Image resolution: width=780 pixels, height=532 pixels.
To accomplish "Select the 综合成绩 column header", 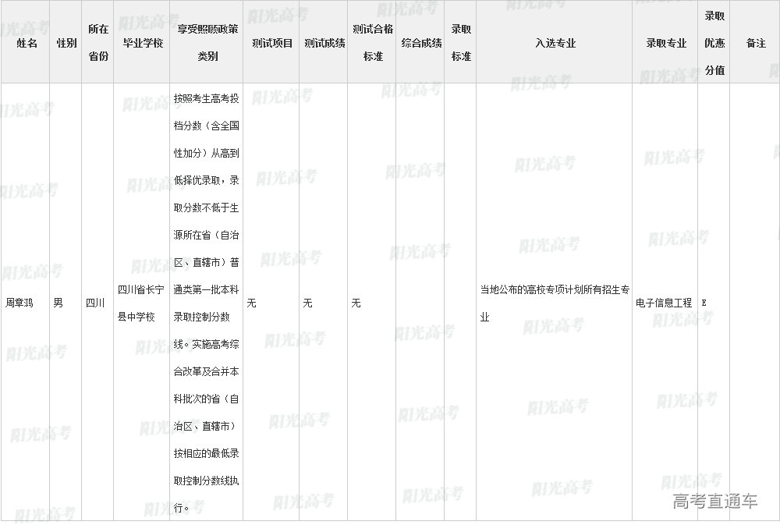I will click(421, 44).
